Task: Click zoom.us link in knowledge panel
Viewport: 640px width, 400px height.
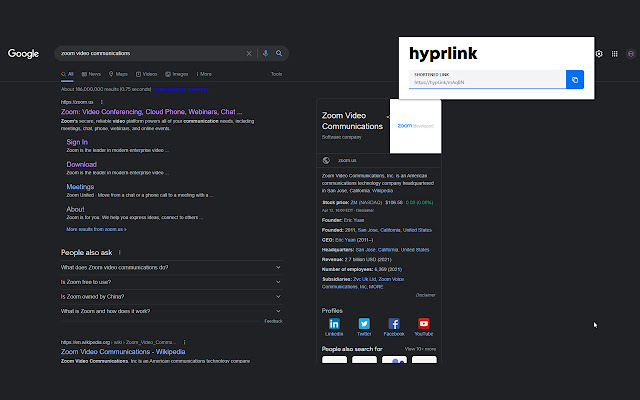Action: click(x=347, y=160)
